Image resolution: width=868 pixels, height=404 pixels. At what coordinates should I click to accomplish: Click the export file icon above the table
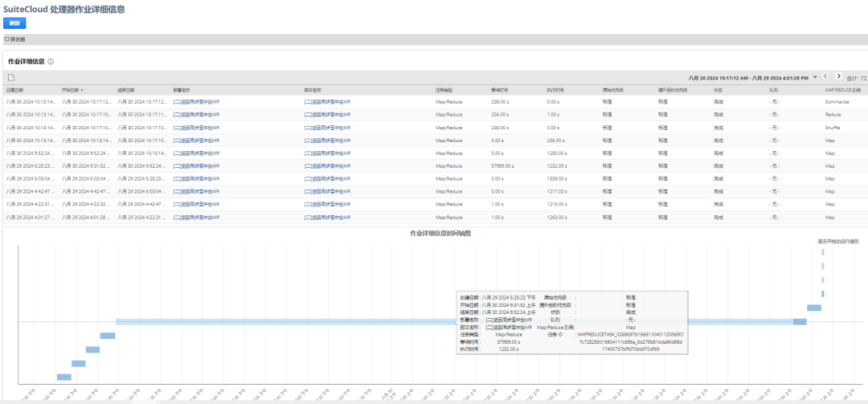pos(10,77)
